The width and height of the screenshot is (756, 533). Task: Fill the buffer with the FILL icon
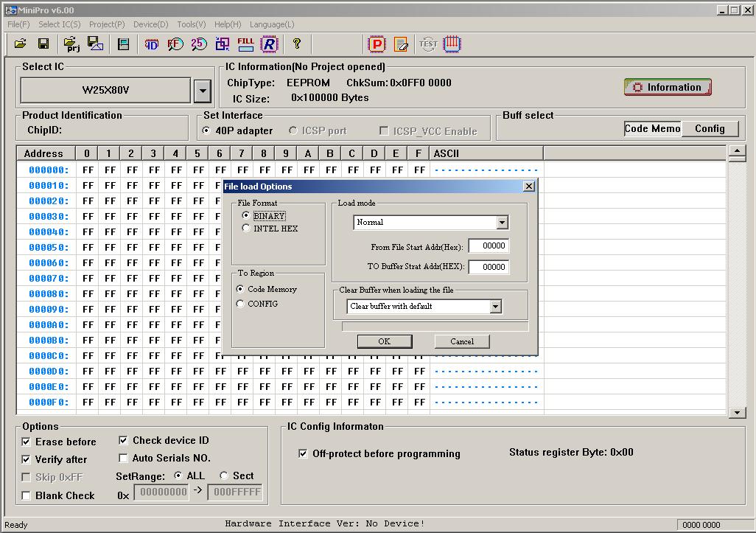tap(245, 44)
